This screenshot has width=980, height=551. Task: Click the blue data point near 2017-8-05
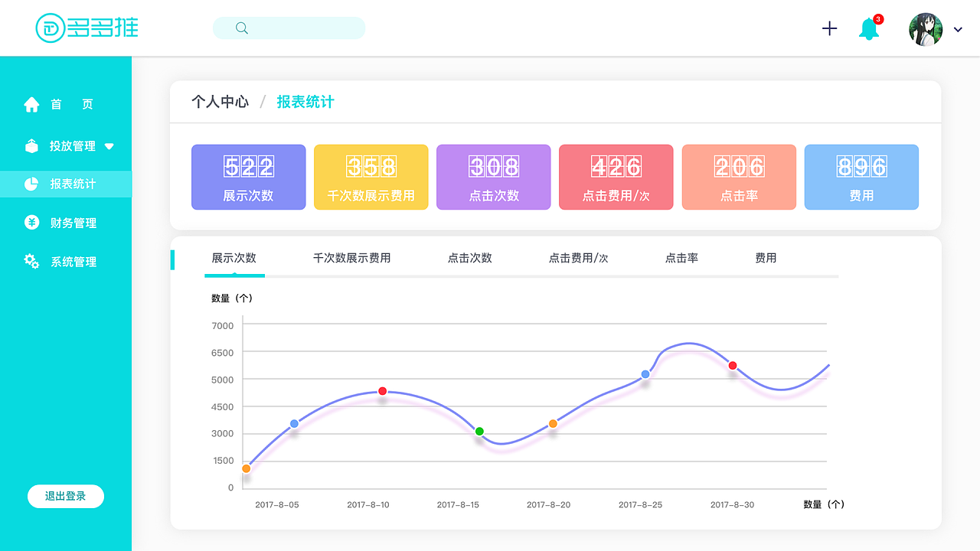294,424
